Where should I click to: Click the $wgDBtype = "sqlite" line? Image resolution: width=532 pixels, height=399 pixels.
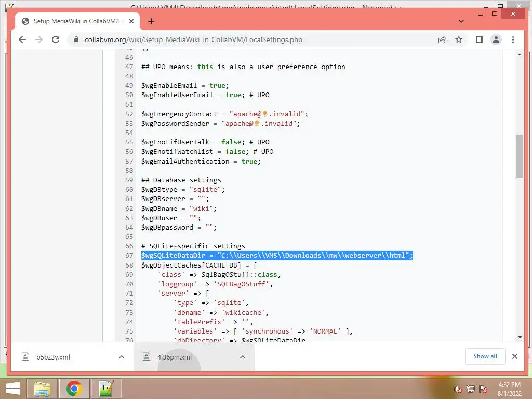183,189
